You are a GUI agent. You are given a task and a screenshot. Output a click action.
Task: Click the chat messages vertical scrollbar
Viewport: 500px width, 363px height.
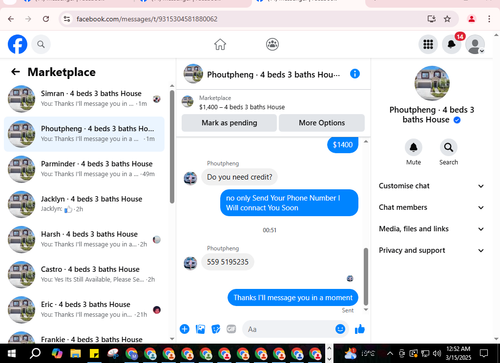pyautogui.click(x=366, y=277)
